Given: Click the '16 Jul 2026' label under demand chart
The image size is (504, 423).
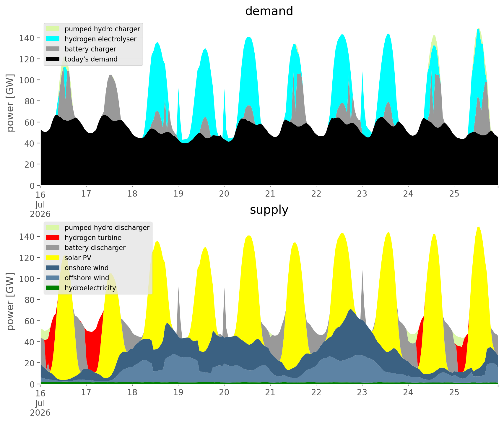Looking at the screenshot, I should (x=40, y=204).
